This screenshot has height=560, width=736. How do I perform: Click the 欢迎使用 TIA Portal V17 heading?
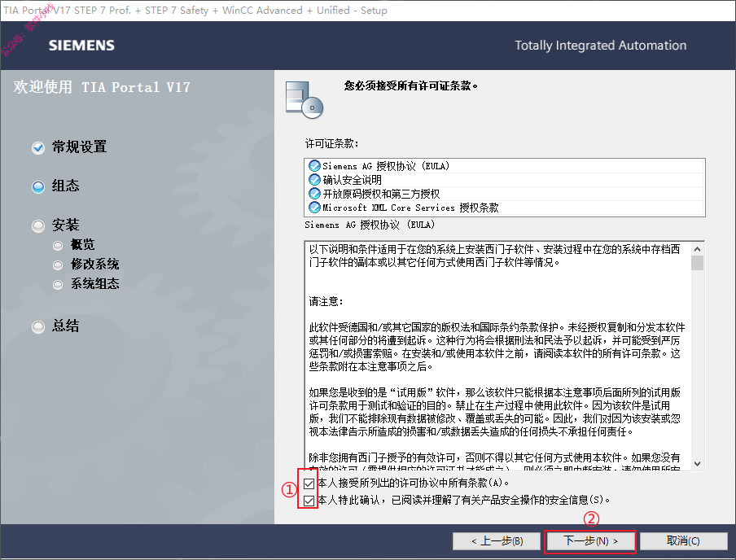(x=102, y=87)
